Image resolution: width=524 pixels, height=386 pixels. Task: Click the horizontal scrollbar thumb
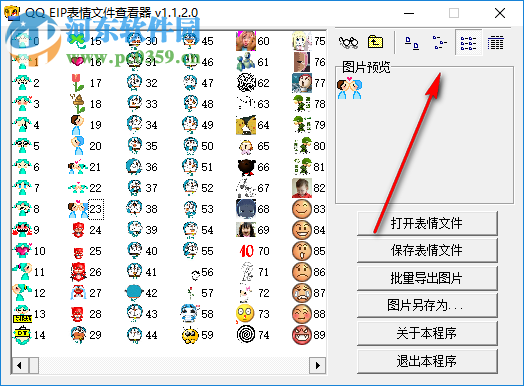34,365
